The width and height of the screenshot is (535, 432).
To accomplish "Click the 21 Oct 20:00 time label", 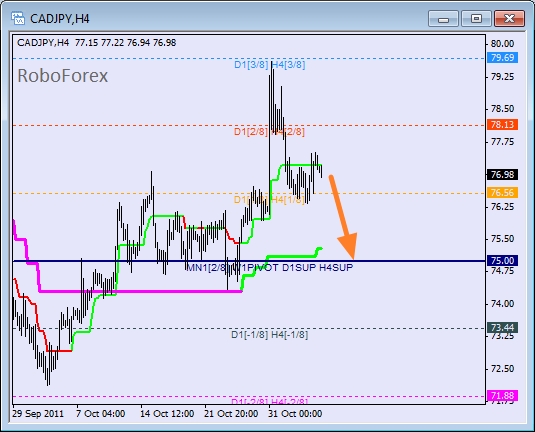I will tap(231, 414).
